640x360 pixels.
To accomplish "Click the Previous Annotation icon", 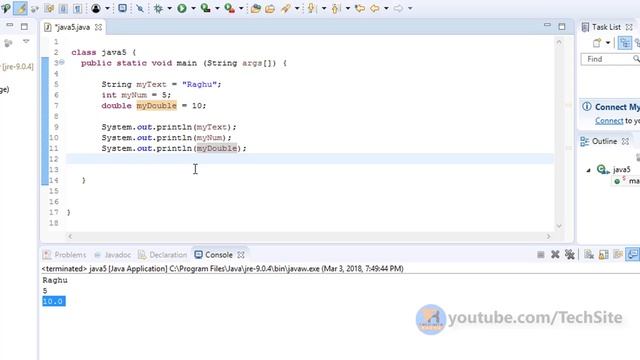I will click(x=336, y=8).
